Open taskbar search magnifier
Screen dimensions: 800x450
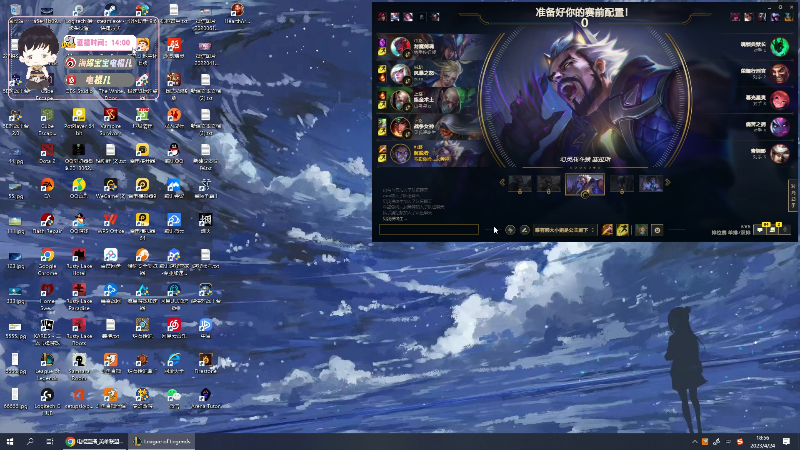30,441
